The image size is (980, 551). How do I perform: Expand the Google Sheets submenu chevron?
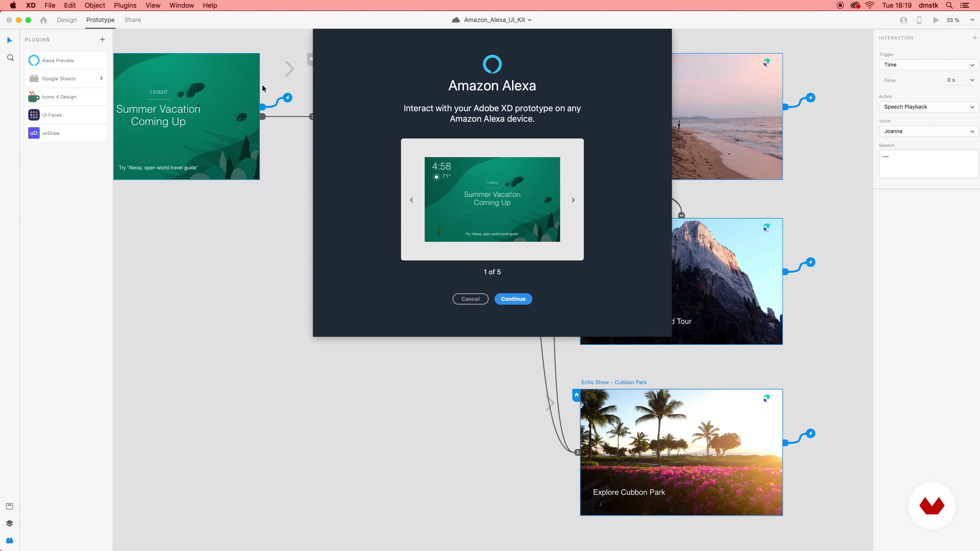101,78
